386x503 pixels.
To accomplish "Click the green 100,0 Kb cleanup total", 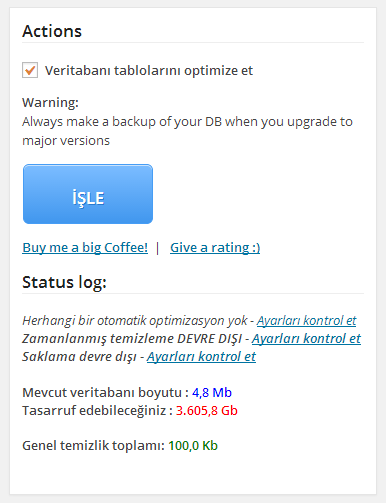I will point(193,445).
